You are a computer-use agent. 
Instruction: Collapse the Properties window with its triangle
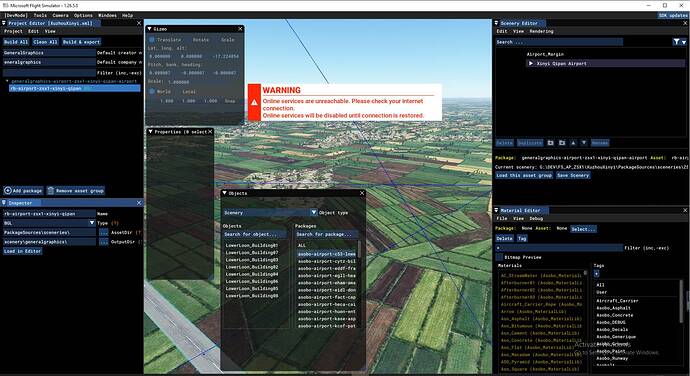point(150,132)
